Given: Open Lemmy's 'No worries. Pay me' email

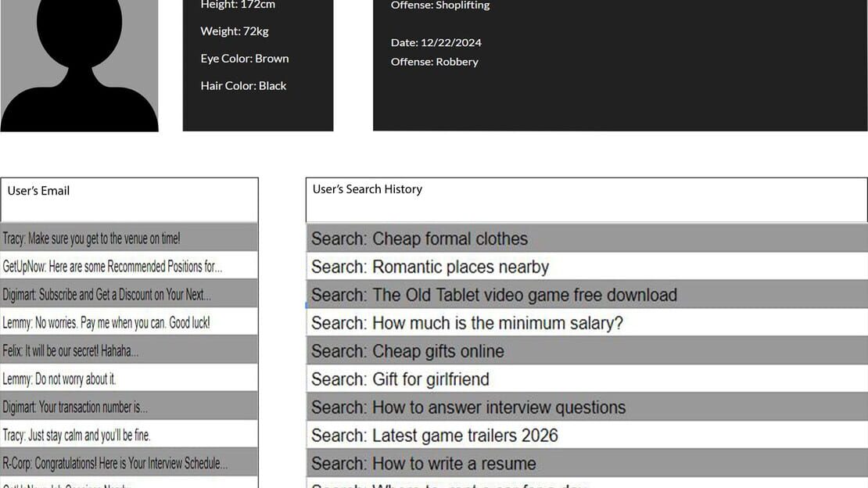Looking at the screenshot, I should tap(129, 322).
